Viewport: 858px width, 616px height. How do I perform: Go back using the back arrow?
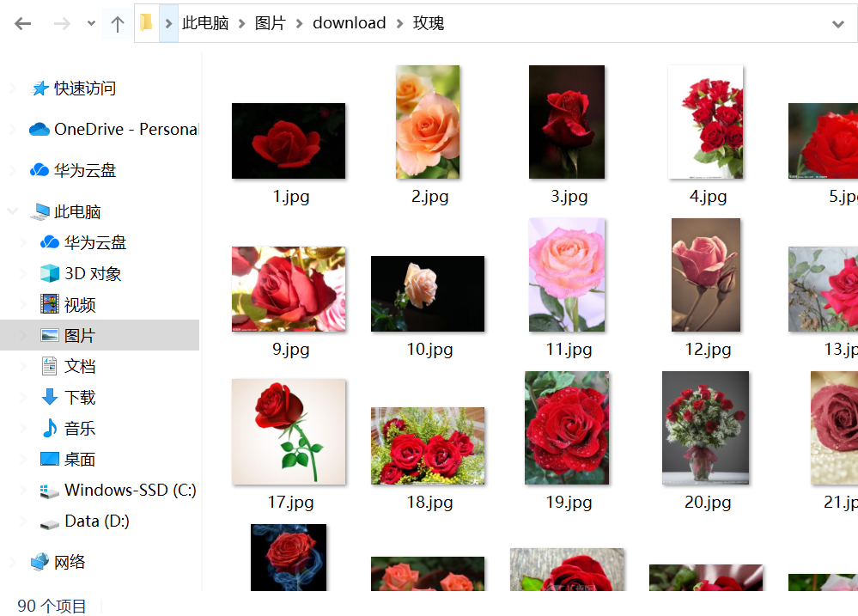[23, 23]
